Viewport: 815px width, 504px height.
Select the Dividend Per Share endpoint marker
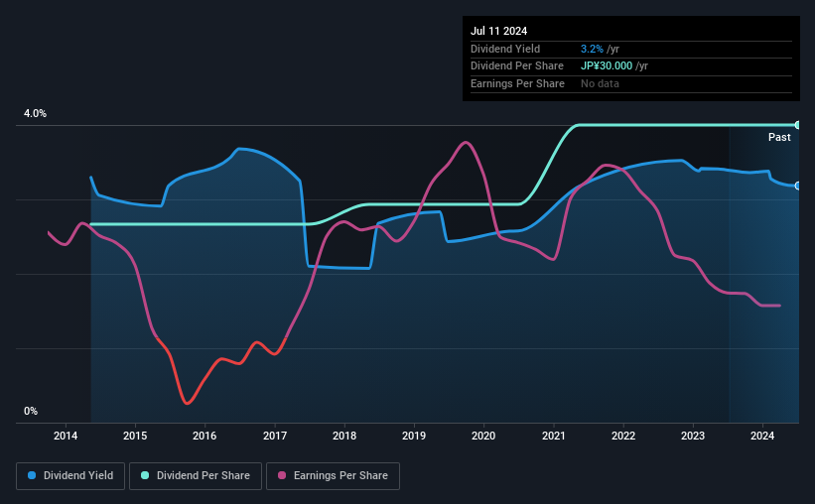(x=798, y=125)
